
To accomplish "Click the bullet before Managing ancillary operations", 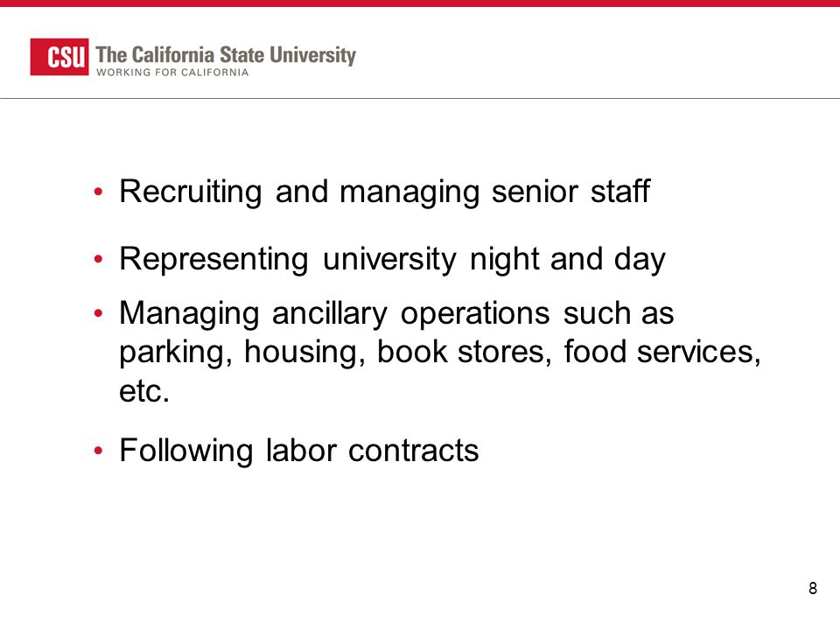I will tap(98, 313).
